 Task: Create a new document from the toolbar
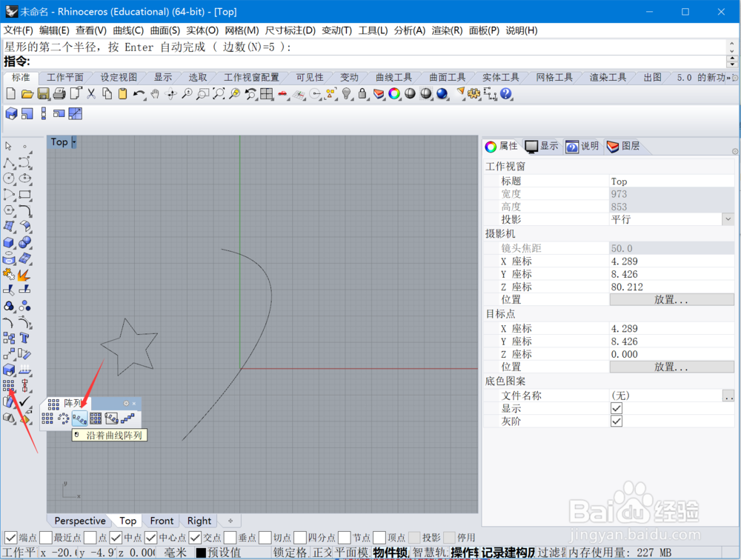point(10,93)
